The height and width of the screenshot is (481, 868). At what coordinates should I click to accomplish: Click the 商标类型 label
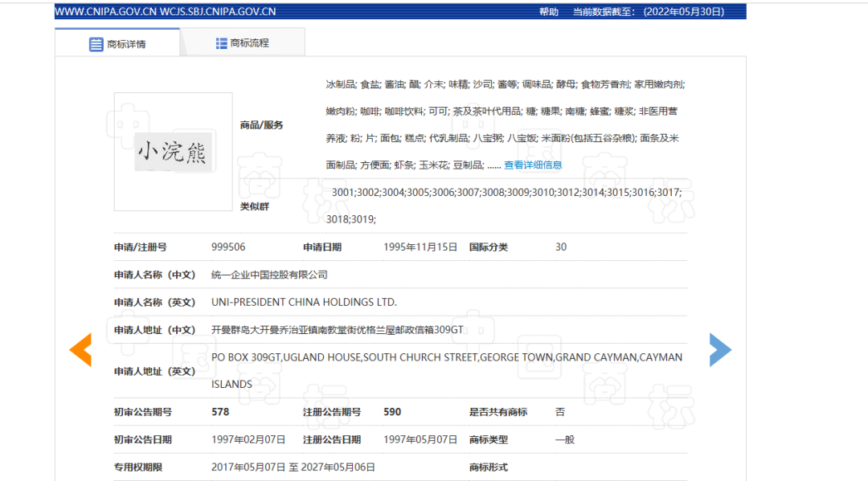click(489, 439)
